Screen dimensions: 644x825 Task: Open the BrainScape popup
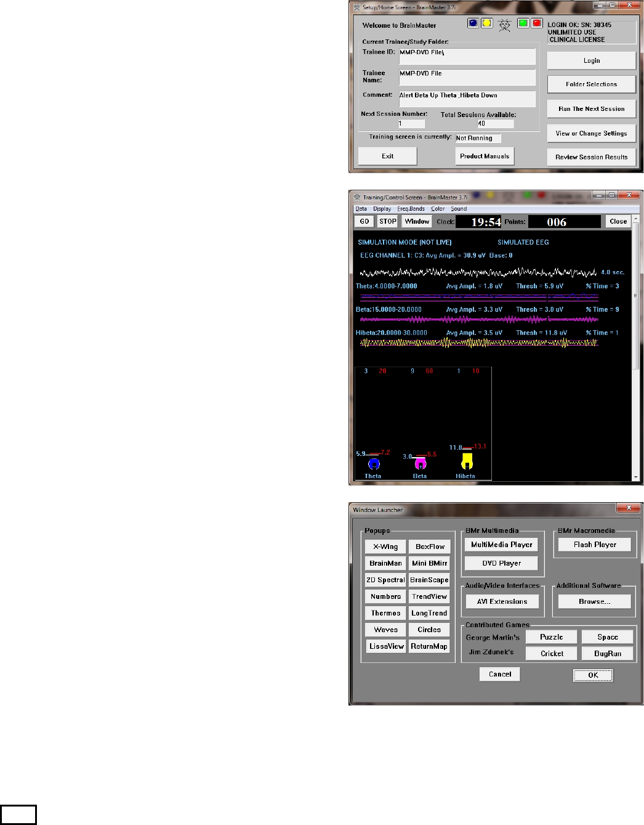point(429,580)
